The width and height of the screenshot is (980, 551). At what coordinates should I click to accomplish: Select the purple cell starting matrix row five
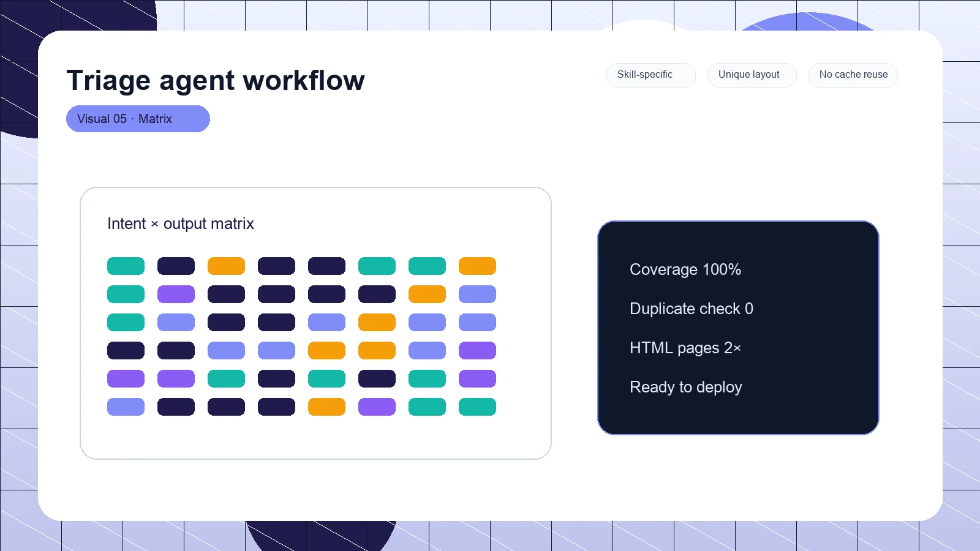[x=126, y=379]
